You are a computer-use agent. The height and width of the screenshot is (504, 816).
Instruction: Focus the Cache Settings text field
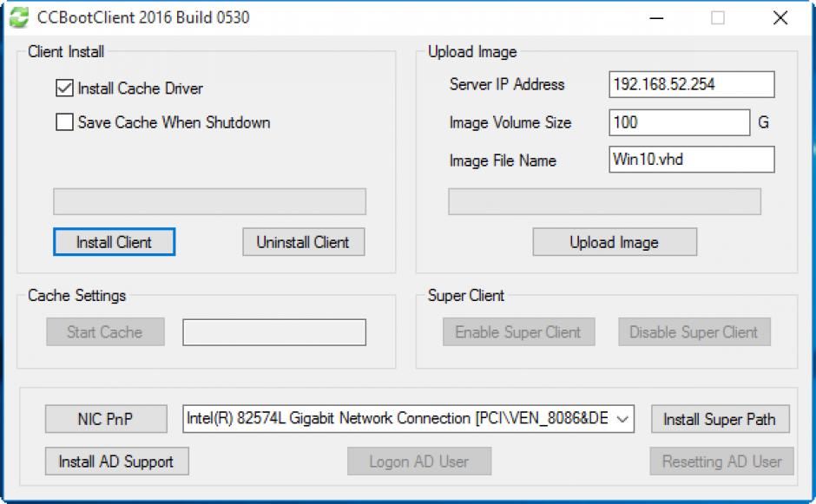274,332
